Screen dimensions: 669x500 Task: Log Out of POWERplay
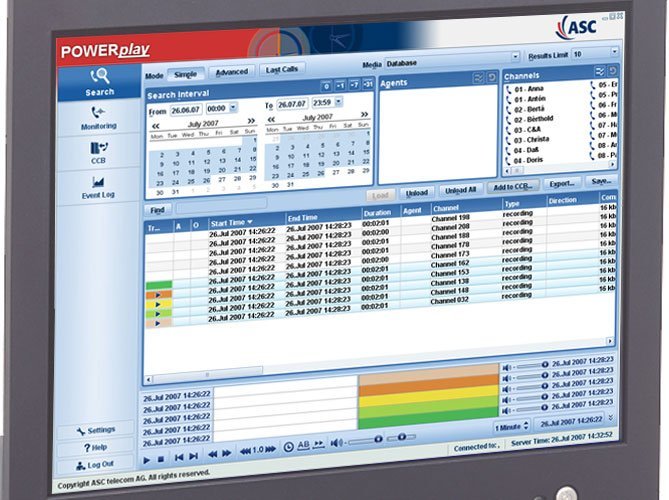click(95, 465)
